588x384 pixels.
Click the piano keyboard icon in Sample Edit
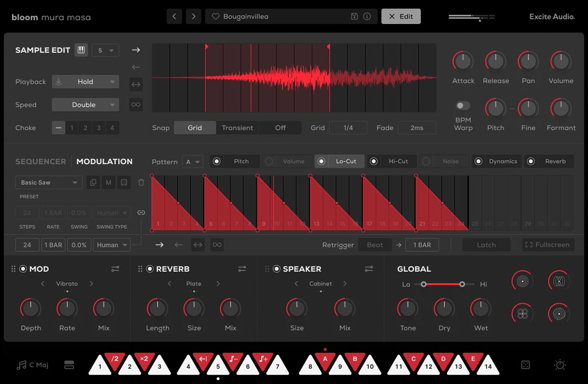(x=81, y=50)
